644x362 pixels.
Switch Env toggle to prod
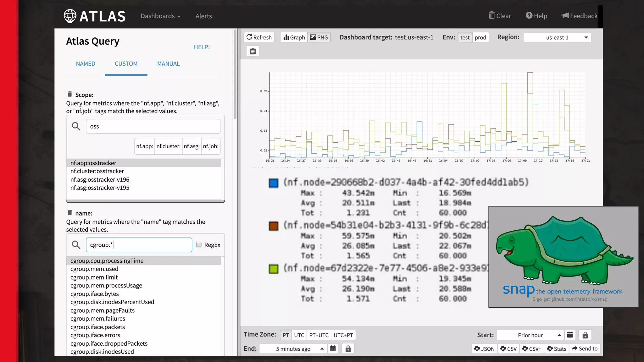480,37
